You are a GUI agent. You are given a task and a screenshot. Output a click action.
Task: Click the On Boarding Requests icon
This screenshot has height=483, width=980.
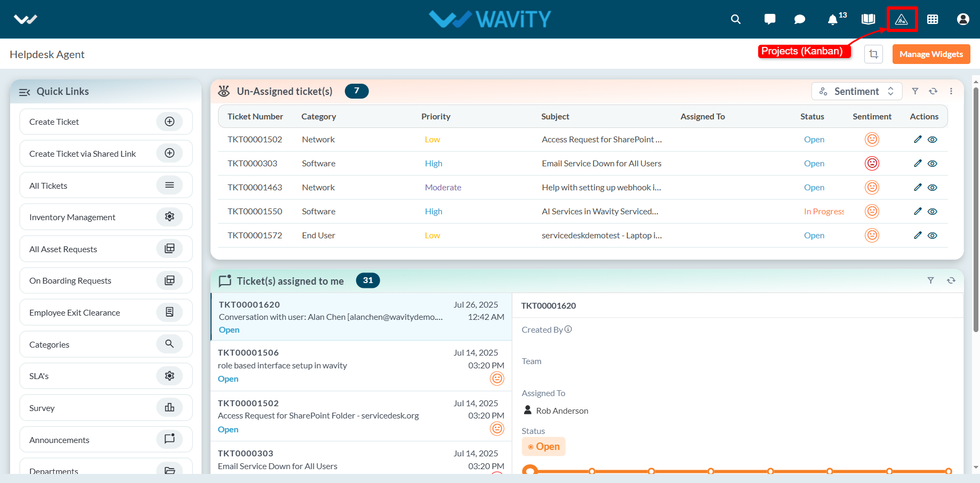[x=170, y=280]
